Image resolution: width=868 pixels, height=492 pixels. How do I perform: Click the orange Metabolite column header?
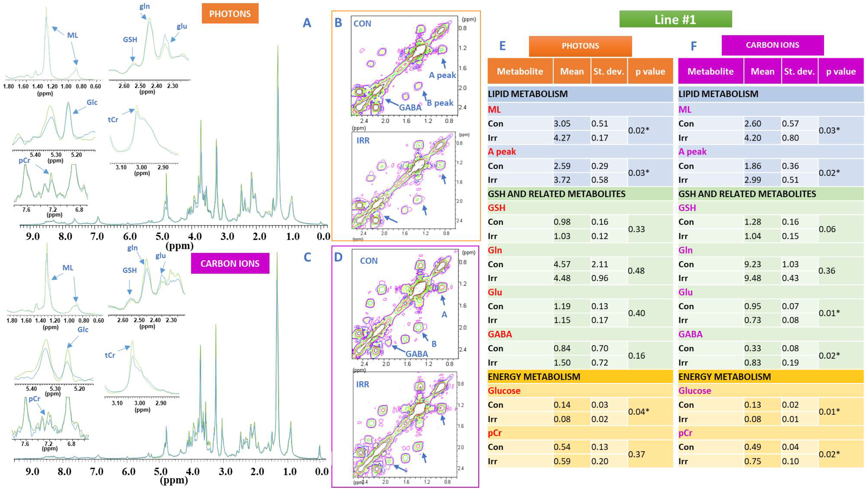click(520, 71)
